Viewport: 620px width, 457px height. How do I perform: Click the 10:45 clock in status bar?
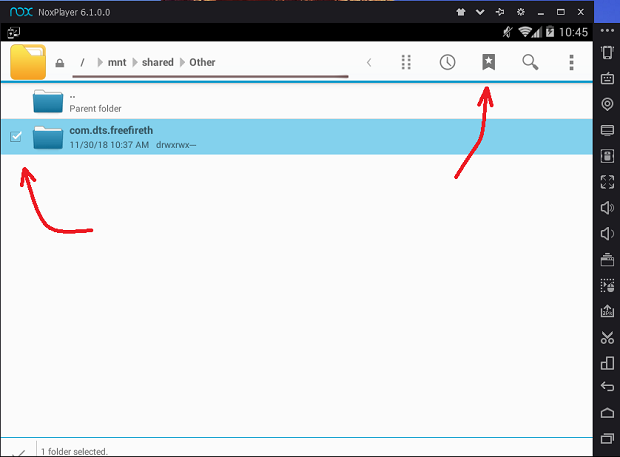573,32
